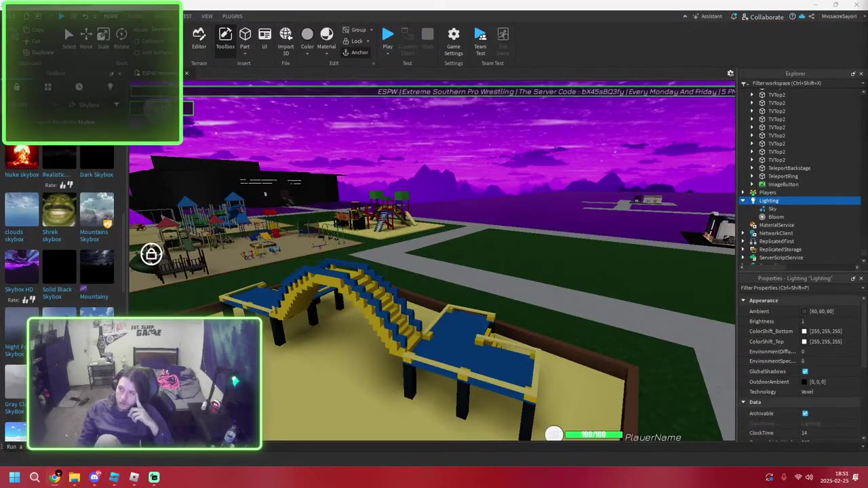Collapse the Appearance properties section
The image size is (868, 488).
(744, 300)
